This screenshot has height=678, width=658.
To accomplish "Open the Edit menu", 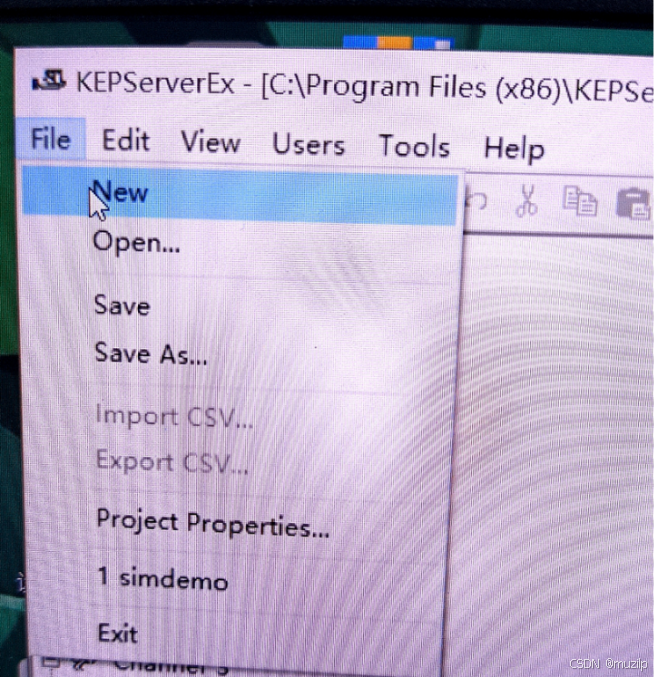I will tap(126, 141).
